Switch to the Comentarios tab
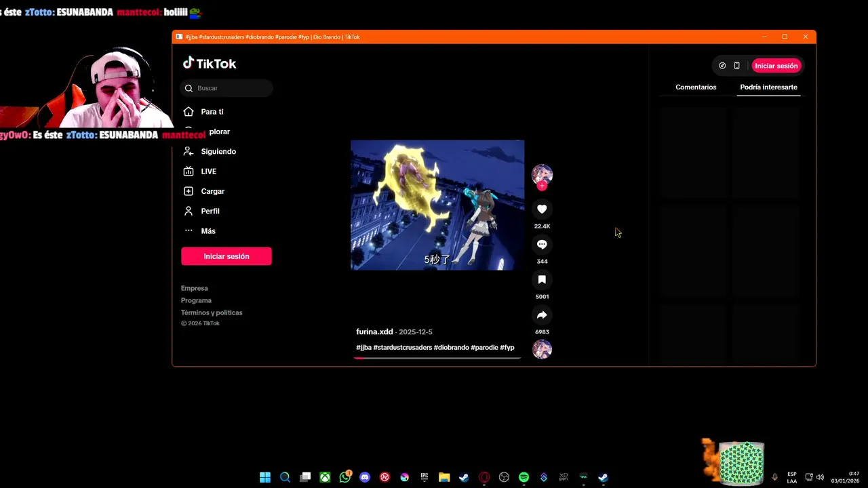The image size is (868, 488). pyautogui.click(x=696, y=87)
